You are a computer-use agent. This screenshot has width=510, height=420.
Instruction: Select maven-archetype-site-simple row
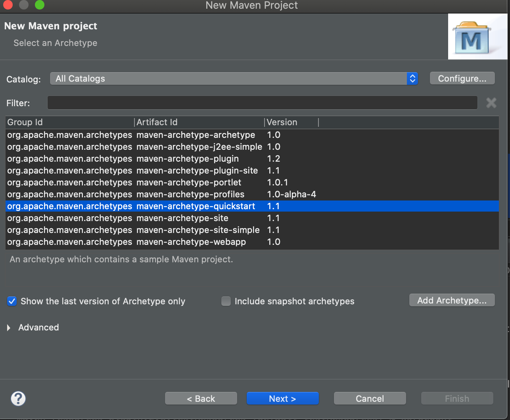point(252,230)
